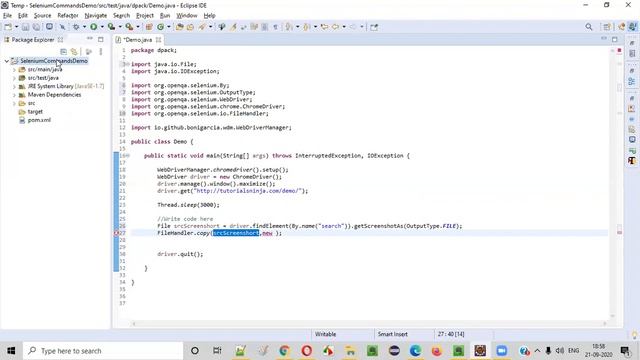Click the Pin Editor toolbar icon
The image size is (640, 360).
click(374, 27)
